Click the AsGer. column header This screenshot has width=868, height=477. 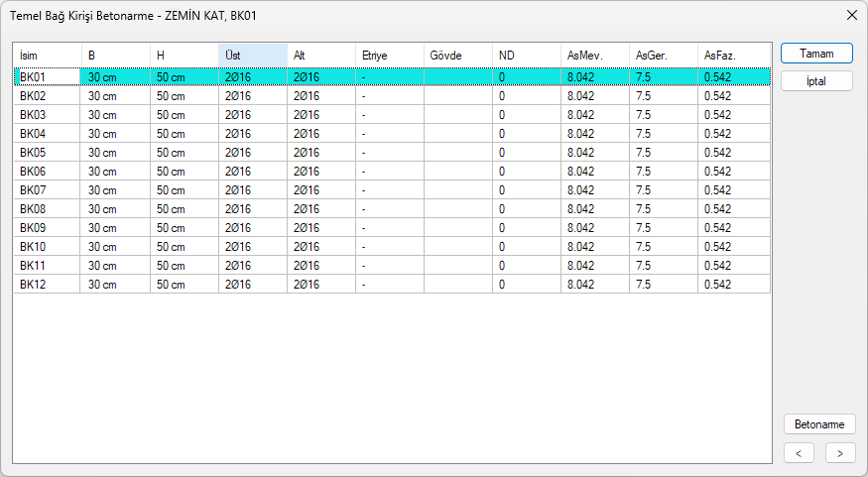[664, 56]
